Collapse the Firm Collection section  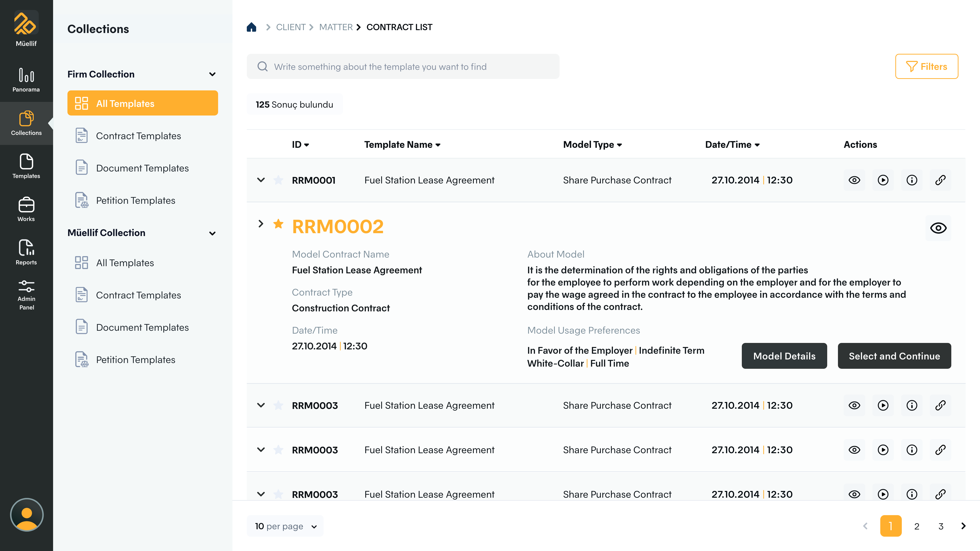click(212, 74)
